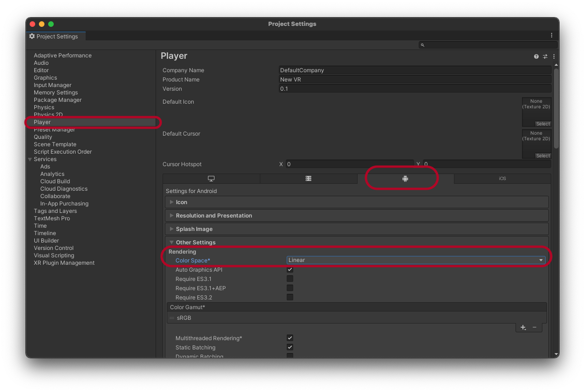The width and height of the screenshot is (585, 392).
Task: Open Scene Template settings
Action: [55, 144]
